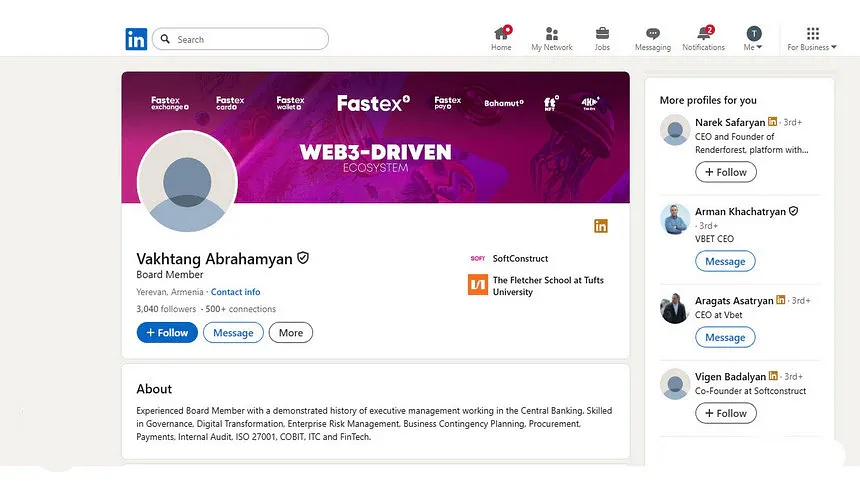Open the Jobs section
The height and width of the screenshot is (484, 860).
tap(602, 38)
